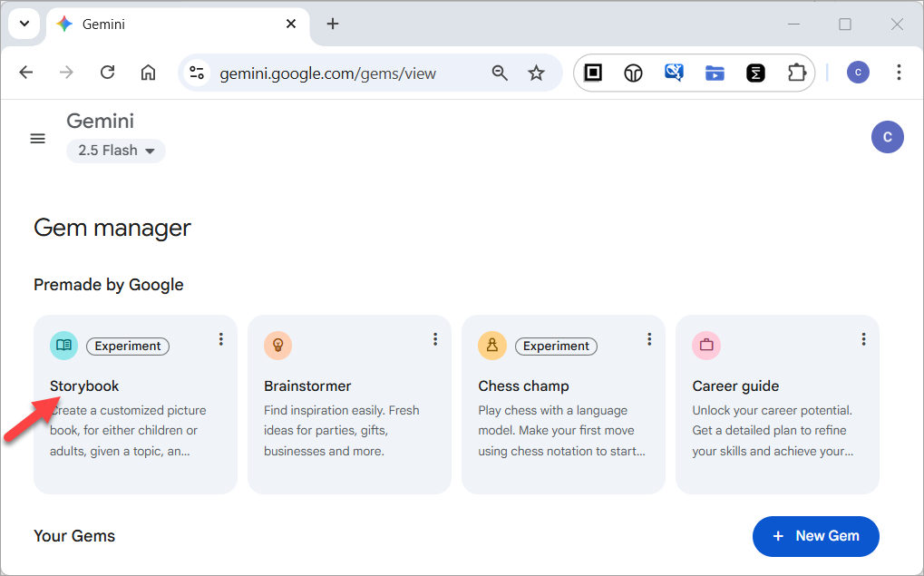This screenshot has width=924, height=576.
Task: Click the black square extension icon
Action: pyautogui.click(x=593, y=73)
